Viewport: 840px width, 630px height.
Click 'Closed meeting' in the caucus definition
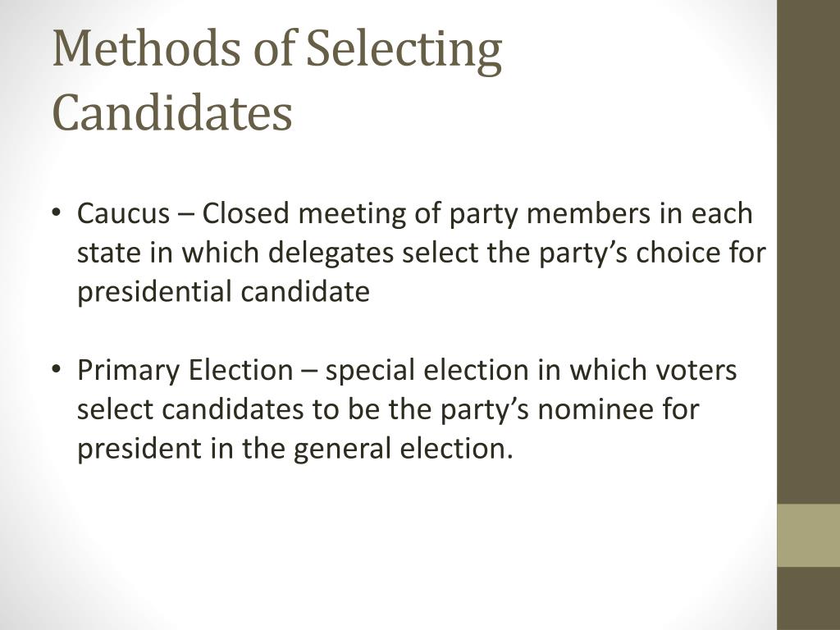point(304,214)
